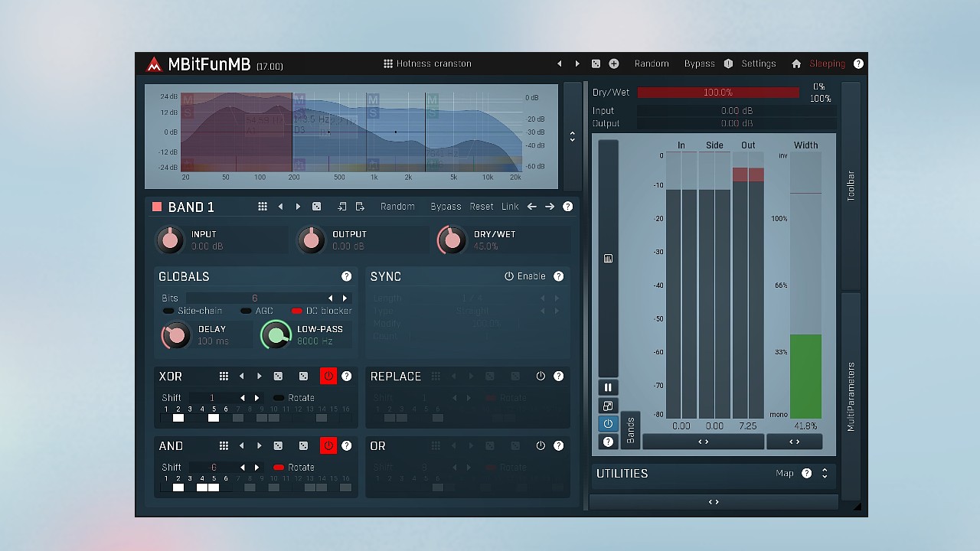Click the top bar randomize dice icon
The width and height of the screenshot is (980, 551).
[x=596, y=64]
